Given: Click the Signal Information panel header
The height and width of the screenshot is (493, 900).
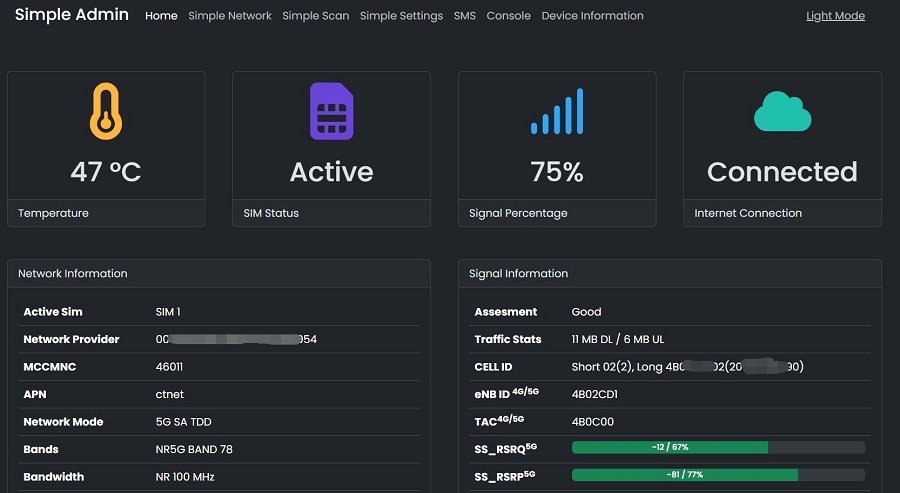Looking at the screenshot, I should (x=670, y=274).
